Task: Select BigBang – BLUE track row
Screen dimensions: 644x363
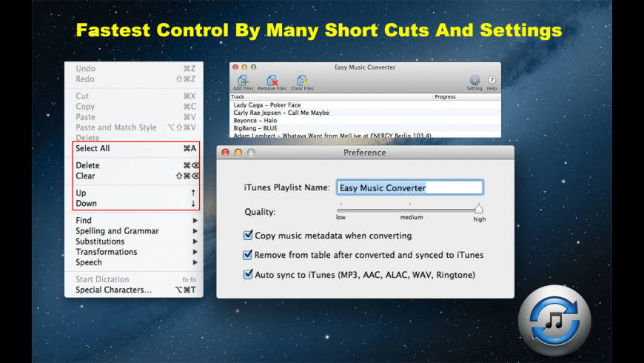Action: (x=365, y=128)
